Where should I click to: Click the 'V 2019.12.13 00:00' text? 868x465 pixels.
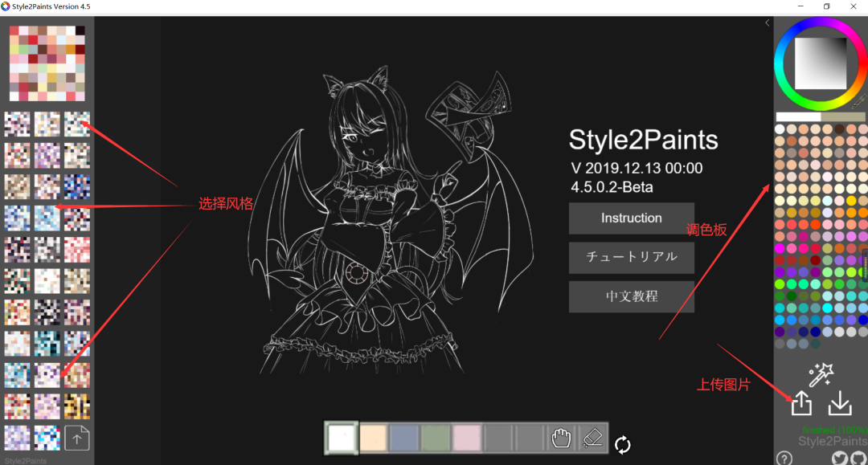pyautogui.click(x=637, y=168)
